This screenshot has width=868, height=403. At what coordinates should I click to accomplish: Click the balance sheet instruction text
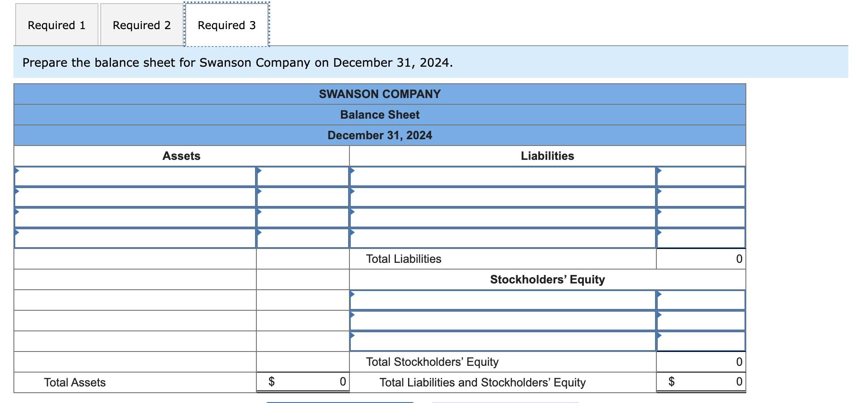click(x=238, y=62)
